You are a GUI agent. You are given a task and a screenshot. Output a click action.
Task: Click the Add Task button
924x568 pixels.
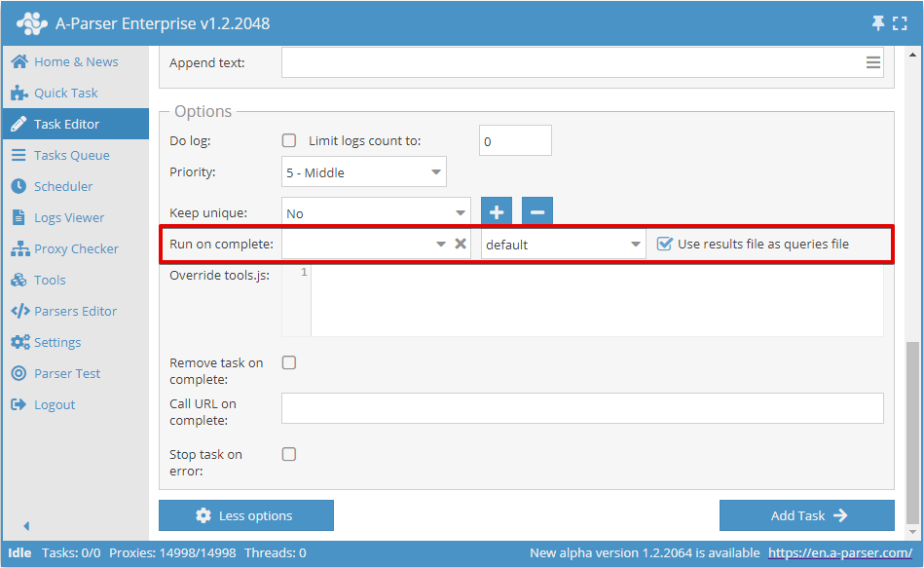[x=806, y=515]
